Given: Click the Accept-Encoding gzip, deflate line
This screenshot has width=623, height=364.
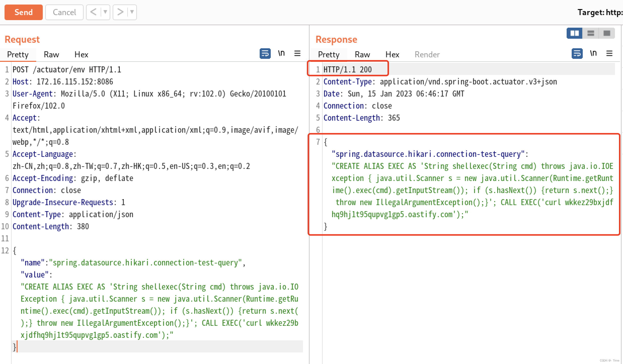Looking at the screenshot, I should click(x=73, y=178).
